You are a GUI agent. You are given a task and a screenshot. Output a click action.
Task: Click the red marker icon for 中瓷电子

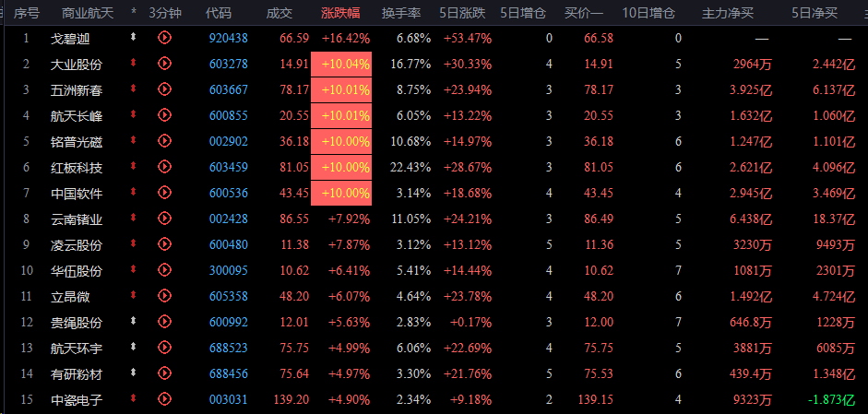click(133, 398)
